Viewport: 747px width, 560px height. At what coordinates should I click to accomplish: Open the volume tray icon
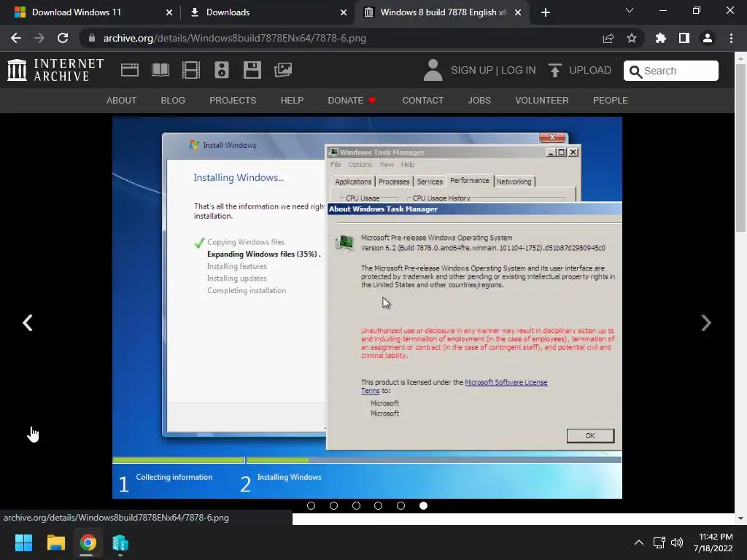tap(677, 542)
